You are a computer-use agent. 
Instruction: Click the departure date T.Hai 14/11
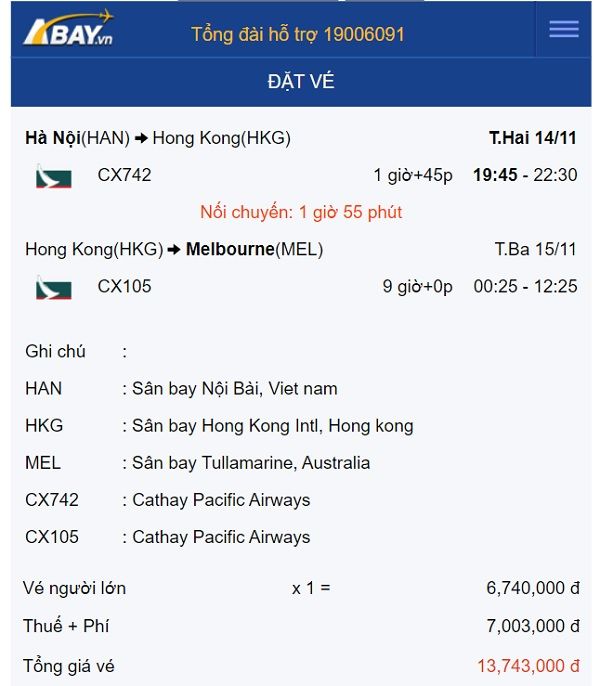click(x=533, y=138)
